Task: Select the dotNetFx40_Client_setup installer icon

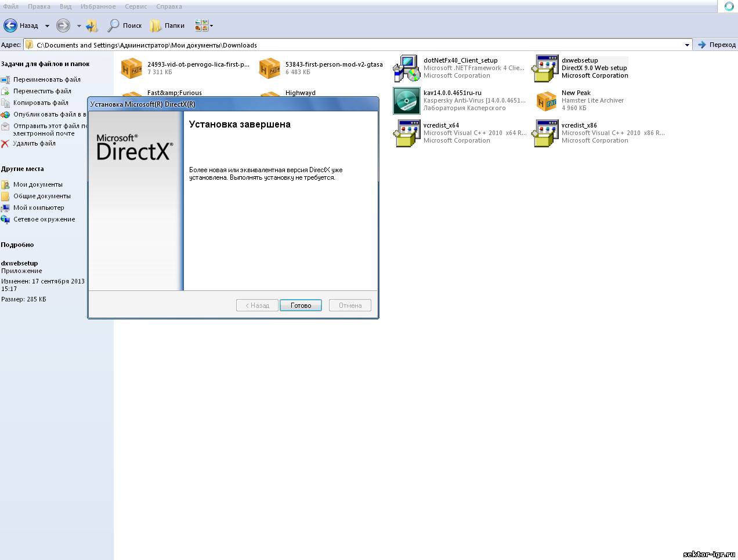Action: point(407,68)
